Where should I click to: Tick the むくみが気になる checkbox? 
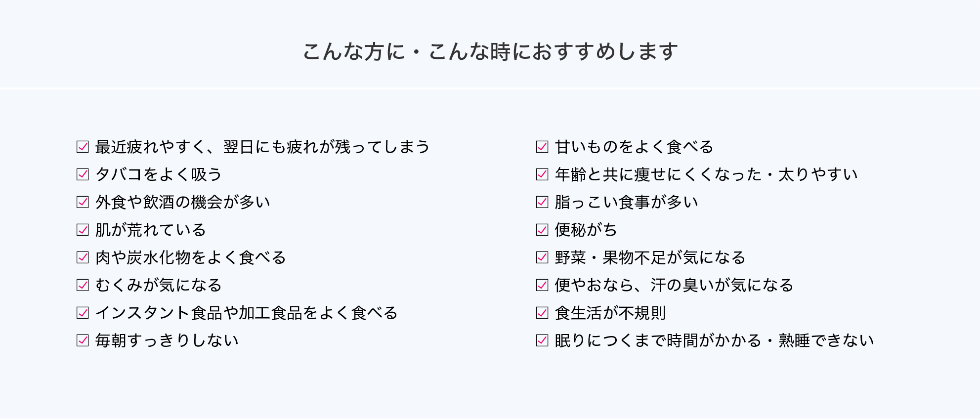pyautogui.click(x=83, y=285)
